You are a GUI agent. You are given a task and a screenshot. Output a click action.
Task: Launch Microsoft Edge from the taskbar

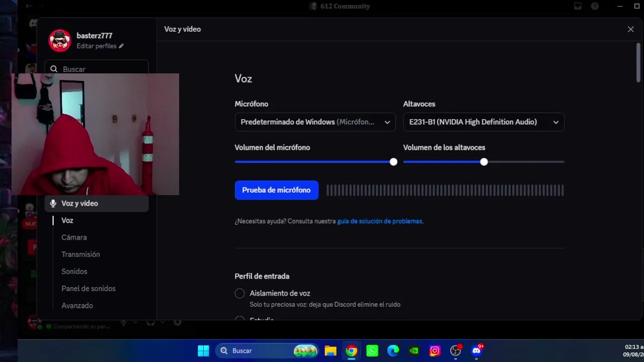(393, 351)
